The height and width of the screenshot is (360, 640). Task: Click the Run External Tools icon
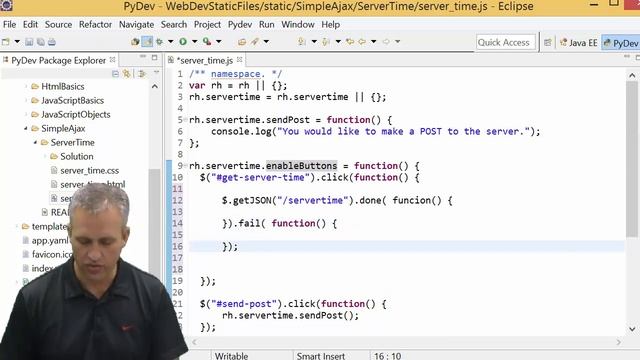click(207, 42)
